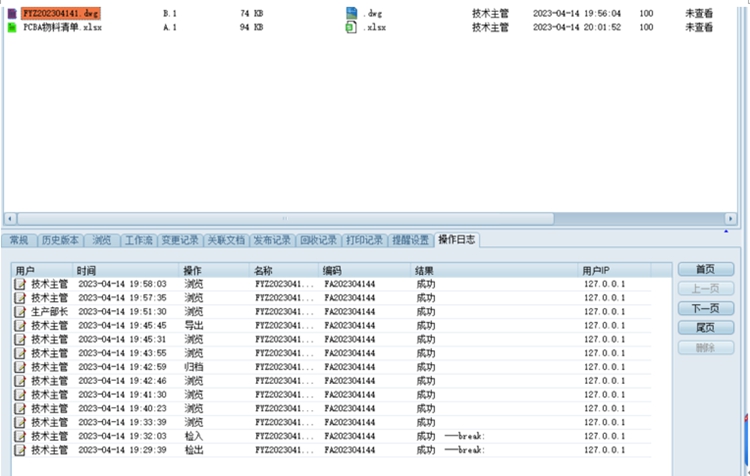Image resolution: width=750 pixels, height=476 pixels.
Task: Open the 变更记录 tab
Action: pos(180,240)
